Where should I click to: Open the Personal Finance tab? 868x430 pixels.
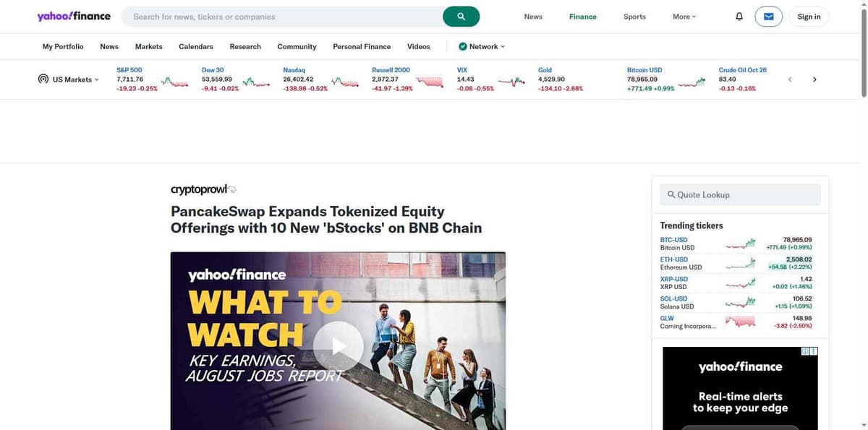(362, 46)
